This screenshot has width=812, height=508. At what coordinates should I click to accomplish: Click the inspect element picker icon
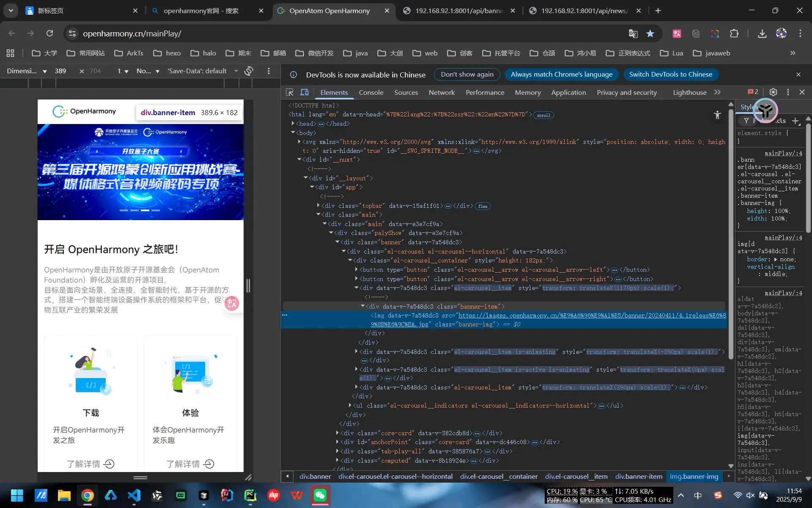coord(289,92)
